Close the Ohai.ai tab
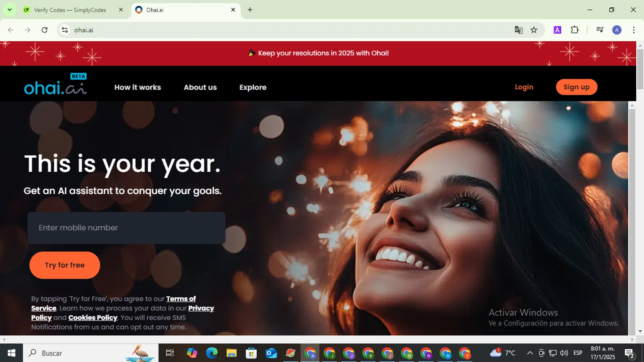 233,10
